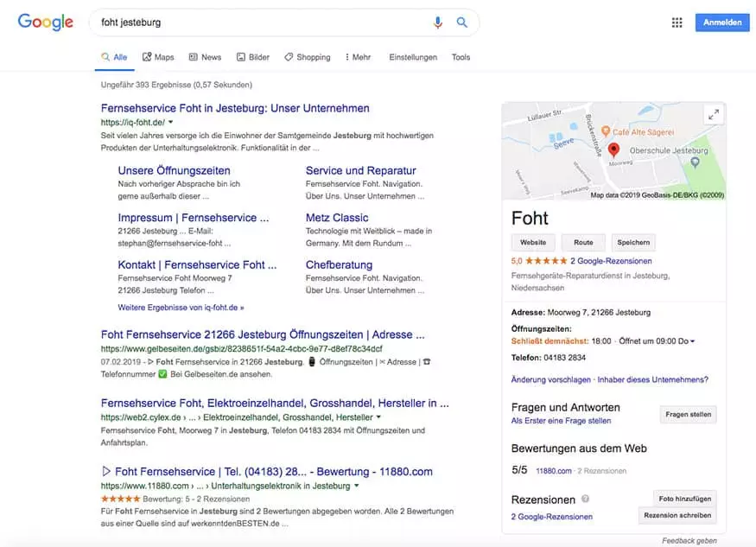This screenshot has height=547, width=756.
Task: Open the iq-foht.de URL dropdown arrow
Action: click(171, 122)
